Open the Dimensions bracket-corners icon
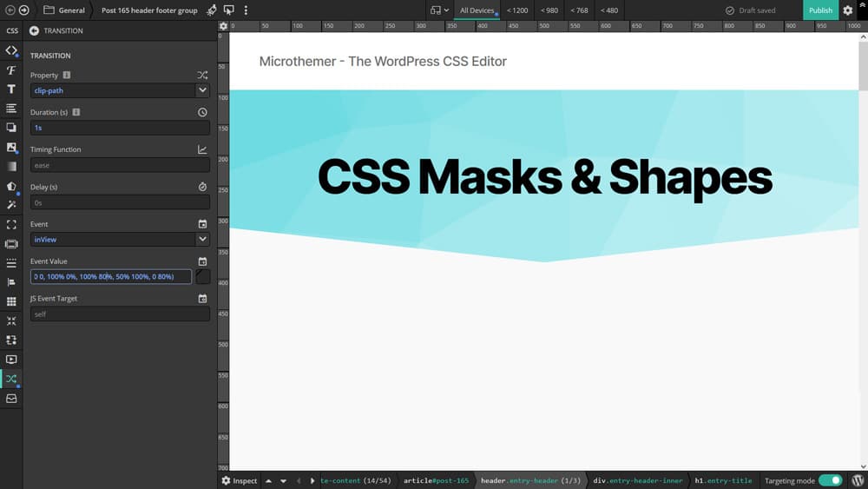This screenshot has height=489, width=868. [11, 224]
